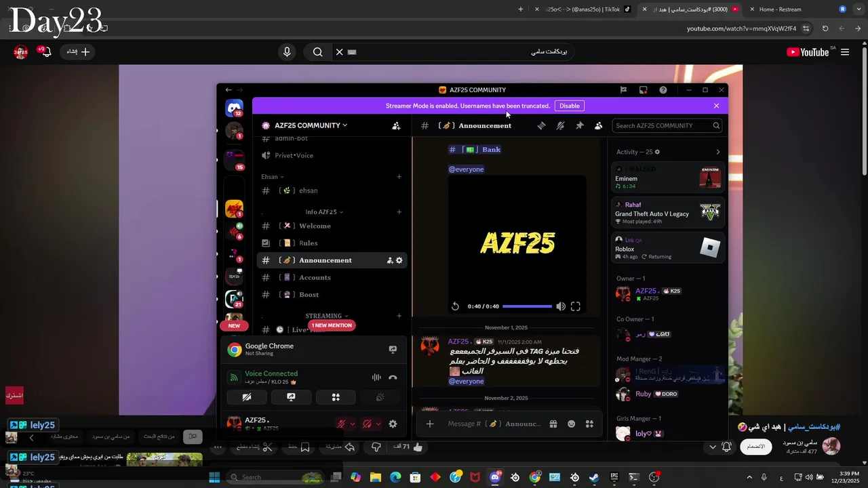
Task: Enter fullscreen on AZF25 video
Action: click(576, 306)
